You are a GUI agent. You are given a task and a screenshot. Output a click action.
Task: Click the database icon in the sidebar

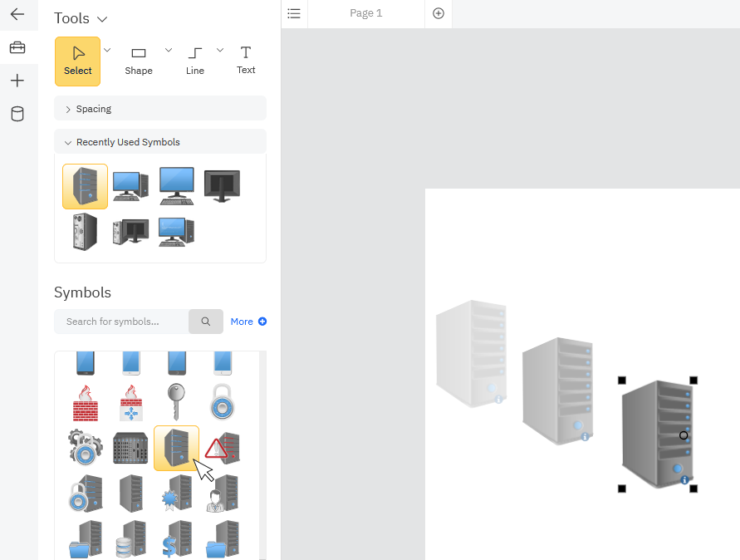[17, 114]
